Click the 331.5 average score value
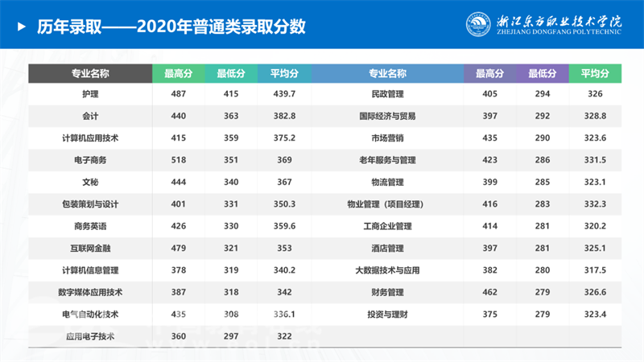644x362 pixels. [595, 160]
